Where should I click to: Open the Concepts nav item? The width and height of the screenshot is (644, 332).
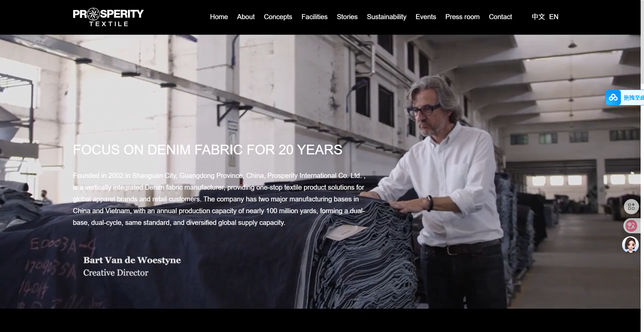point(278,17)
